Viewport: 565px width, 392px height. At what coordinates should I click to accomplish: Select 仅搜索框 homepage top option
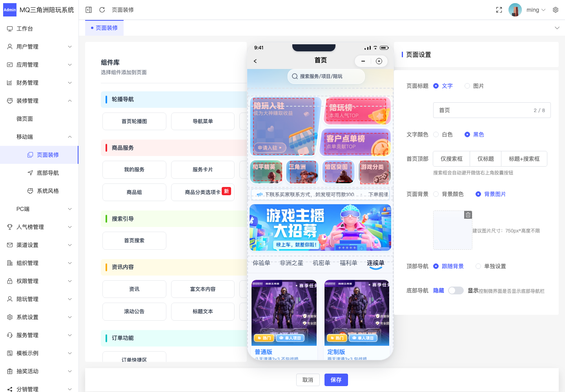tap(452, 159)
